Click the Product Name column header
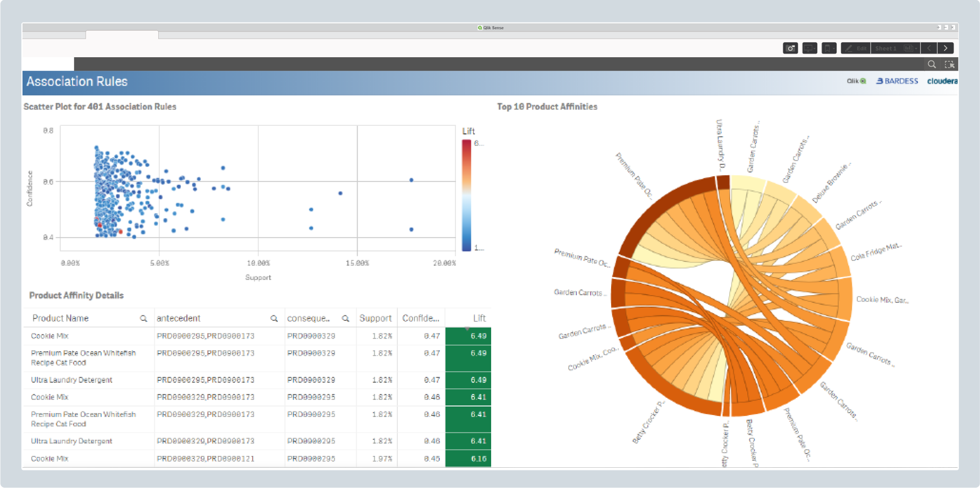 [60, 318]
